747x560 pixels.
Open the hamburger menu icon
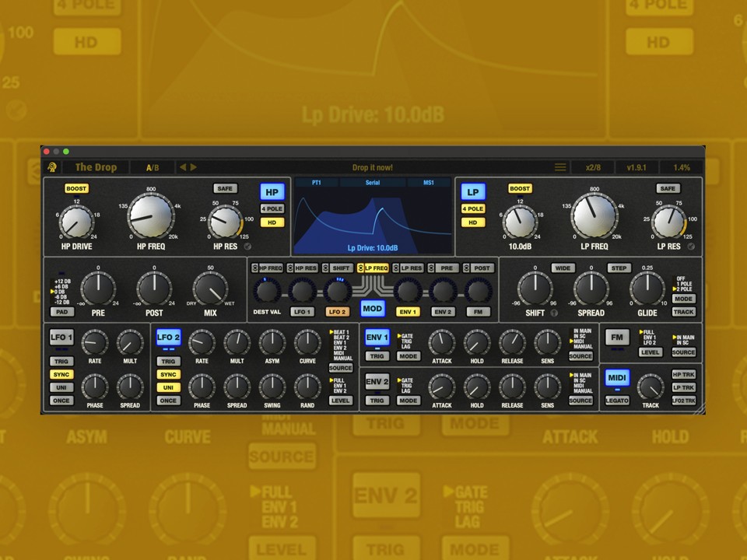pyautogui.click(x=560, y=167)
